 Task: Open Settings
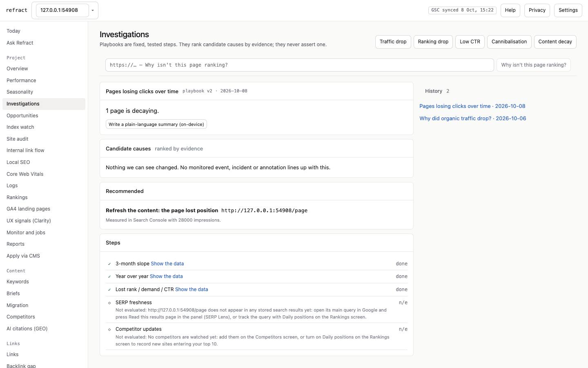(x=568, y=10)
